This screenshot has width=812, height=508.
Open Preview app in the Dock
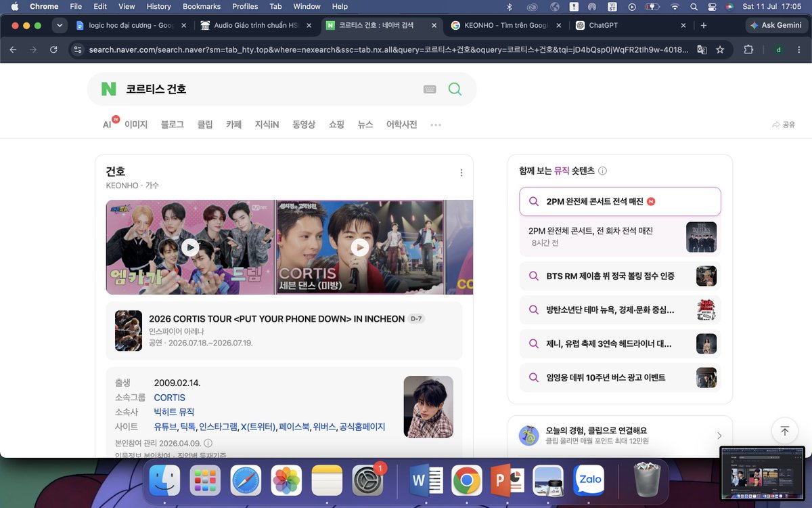pyautogui.click(x=548, y=480)
